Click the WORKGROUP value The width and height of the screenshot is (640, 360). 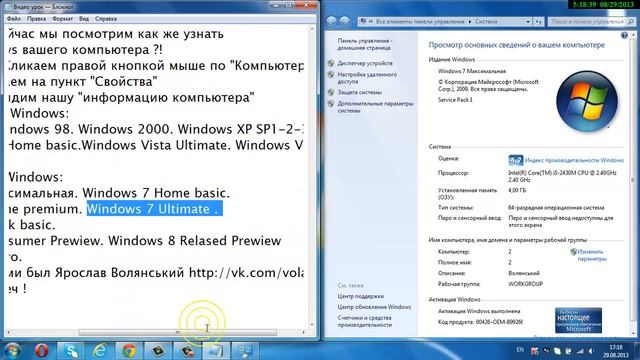(525, 284)
